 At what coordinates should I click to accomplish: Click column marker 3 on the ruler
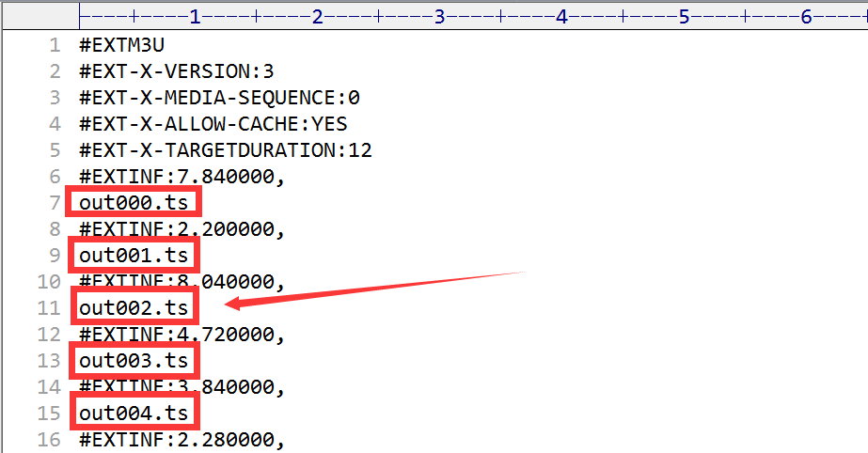pos(439,17)
